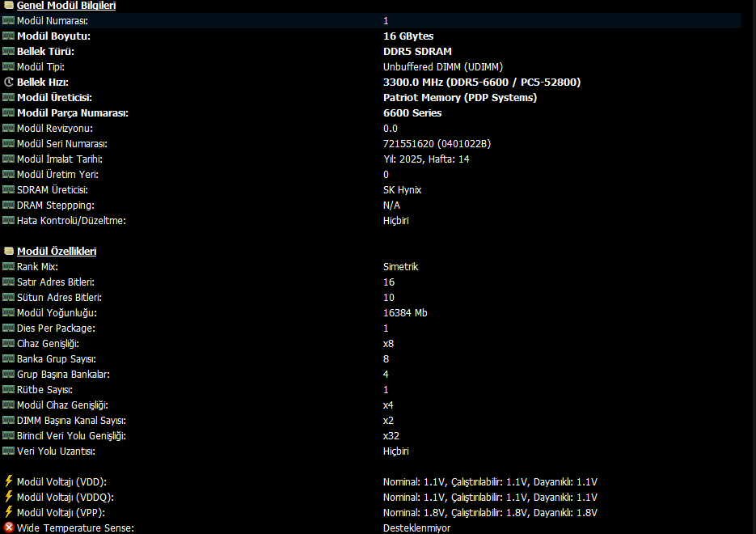Viewport: 756px width, 534px height.
Task: Select Patriot Memory (PDP Systems) value
Action: coord(459,97)
